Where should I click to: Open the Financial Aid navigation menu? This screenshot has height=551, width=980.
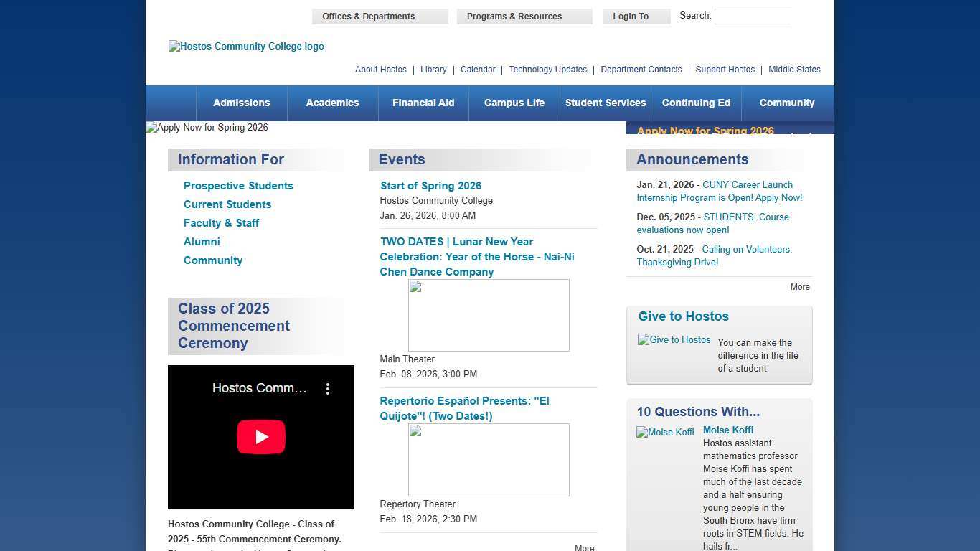tap(423, 103)
